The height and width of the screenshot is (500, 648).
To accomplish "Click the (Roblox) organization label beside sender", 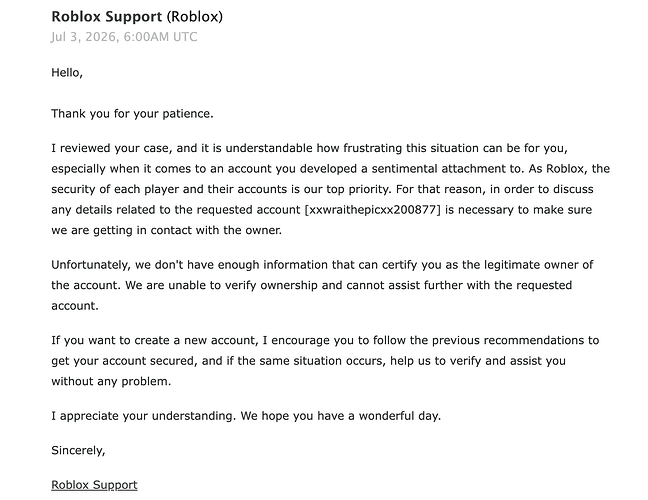I will pyautogui.click(x=195, y=17).
